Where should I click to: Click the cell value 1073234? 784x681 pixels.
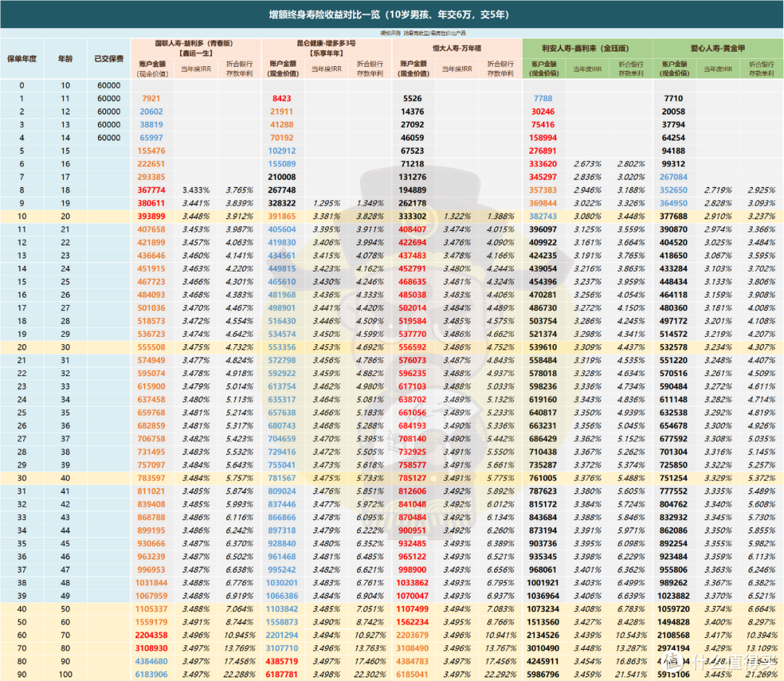542,609
